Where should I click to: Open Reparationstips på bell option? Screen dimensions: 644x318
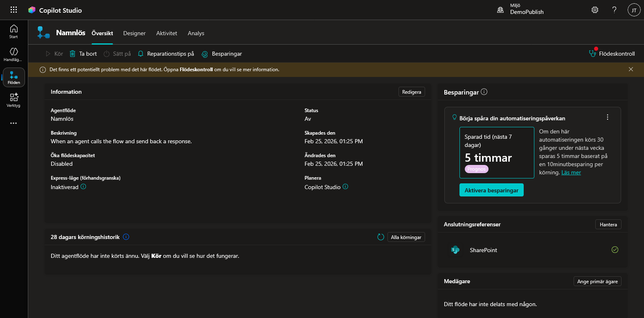coord(166,54)
